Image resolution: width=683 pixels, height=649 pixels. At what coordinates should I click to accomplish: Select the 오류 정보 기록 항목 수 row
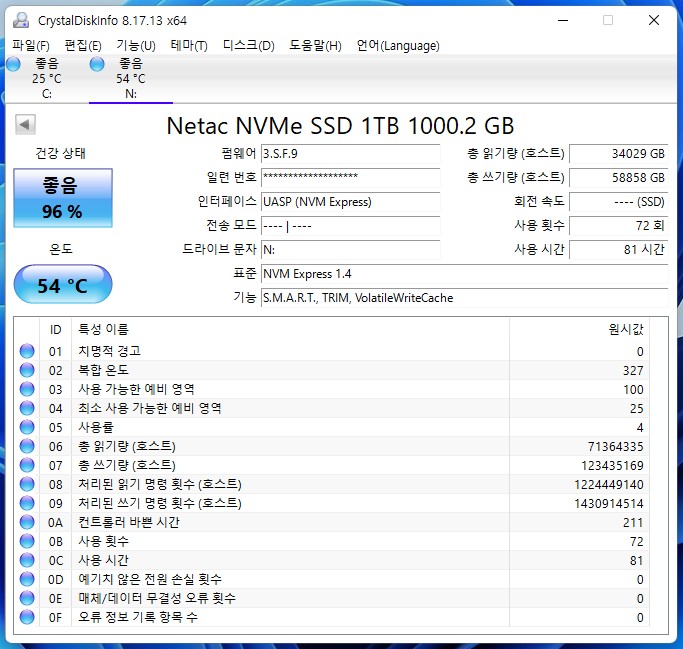(x=331, y=617)
